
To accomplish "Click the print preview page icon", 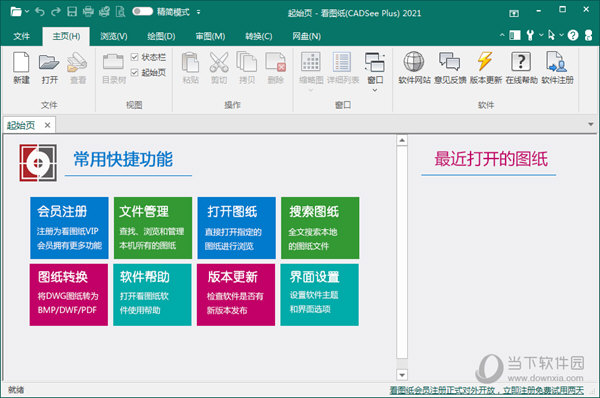I will 121,12.
